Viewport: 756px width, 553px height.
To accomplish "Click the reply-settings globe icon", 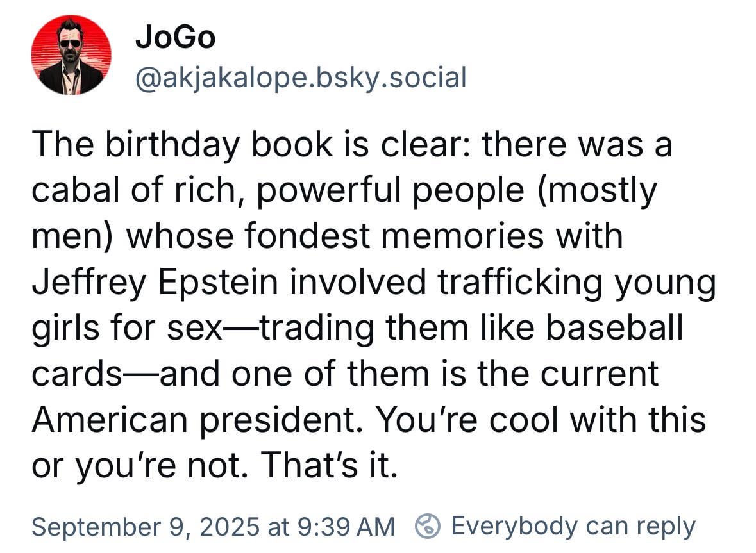I will pos(427,526).
